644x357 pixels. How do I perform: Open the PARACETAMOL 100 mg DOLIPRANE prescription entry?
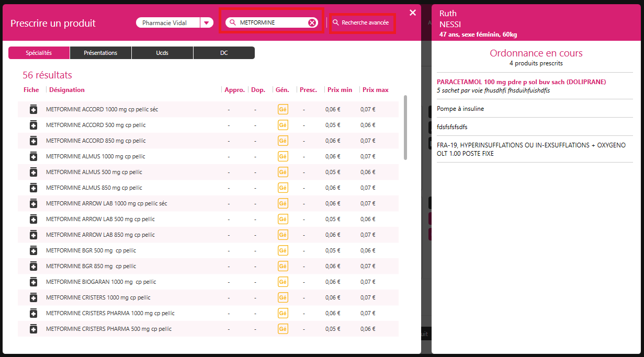(521, 82)
